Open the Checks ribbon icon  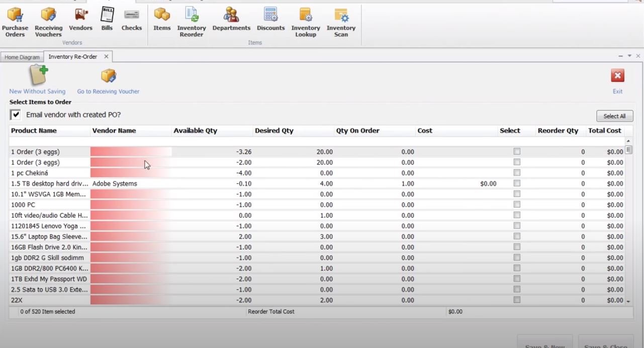coord(132,20)
